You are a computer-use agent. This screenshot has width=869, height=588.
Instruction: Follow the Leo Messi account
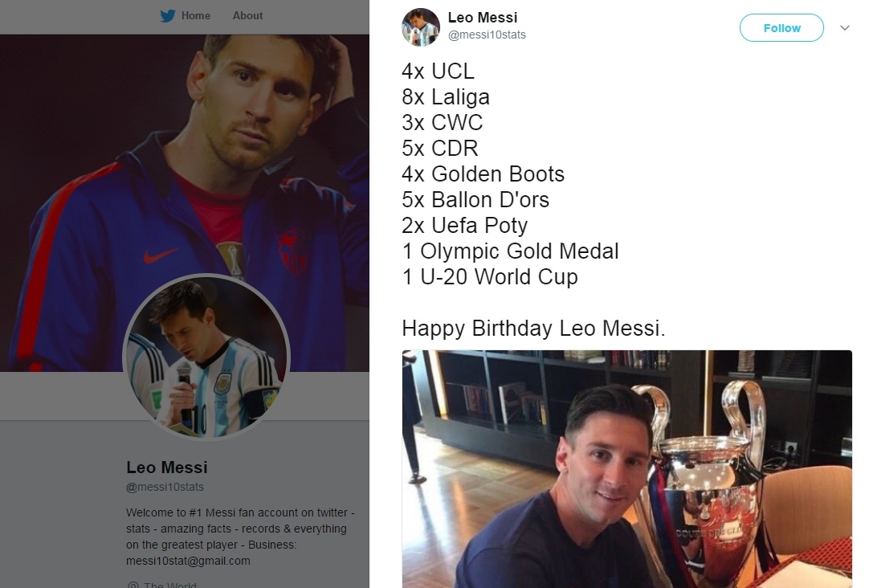pyautogui.click(x=781, y=27)
